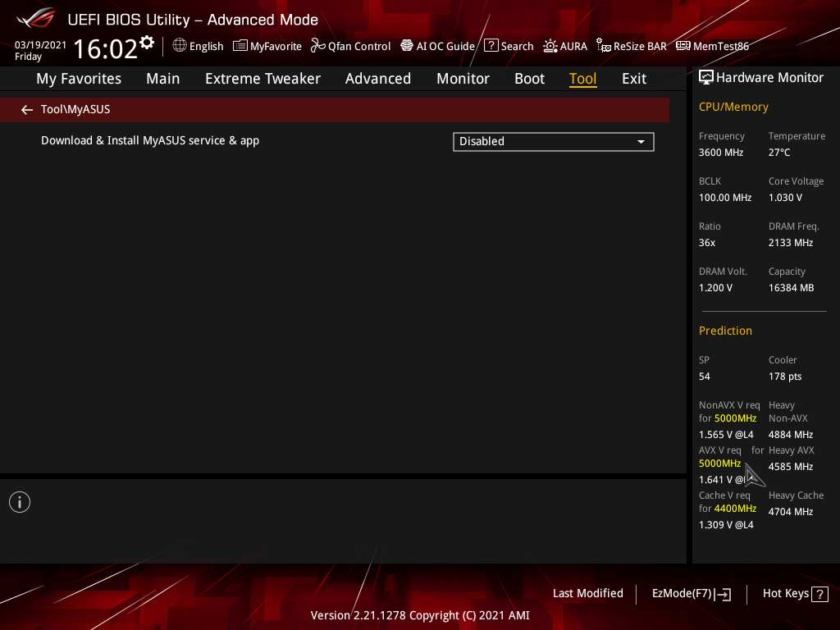
Task: Launch MemTest86 memory icon
Action: [683, 46]
